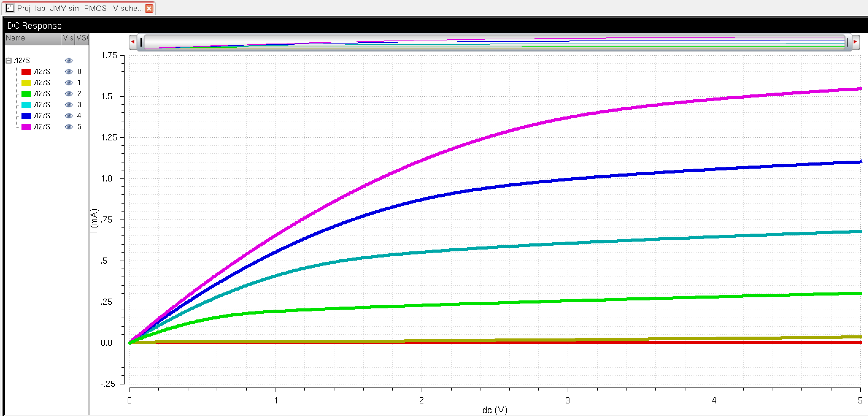
Task: Click the VSG column header
Action: [x=82, y=38]
